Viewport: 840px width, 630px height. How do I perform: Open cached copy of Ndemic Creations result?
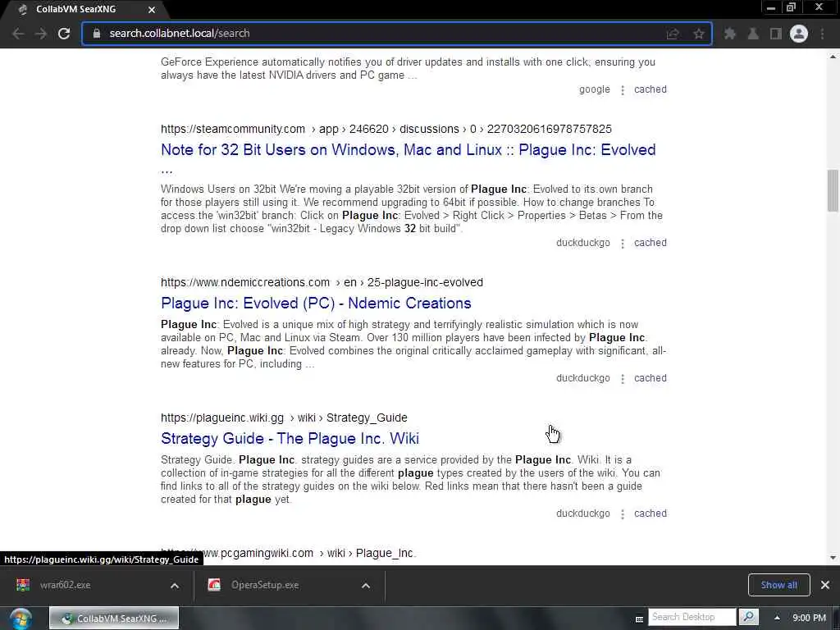pyautogui.click(x=651, y=378)
